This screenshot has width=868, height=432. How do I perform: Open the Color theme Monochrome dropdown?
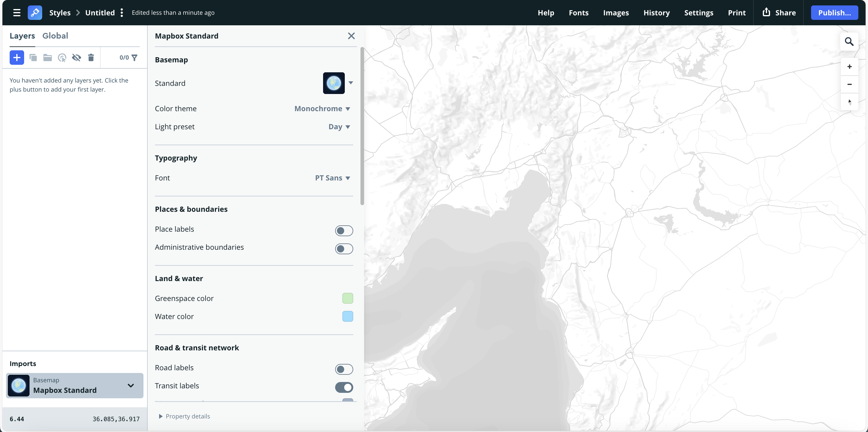[322, 109]
